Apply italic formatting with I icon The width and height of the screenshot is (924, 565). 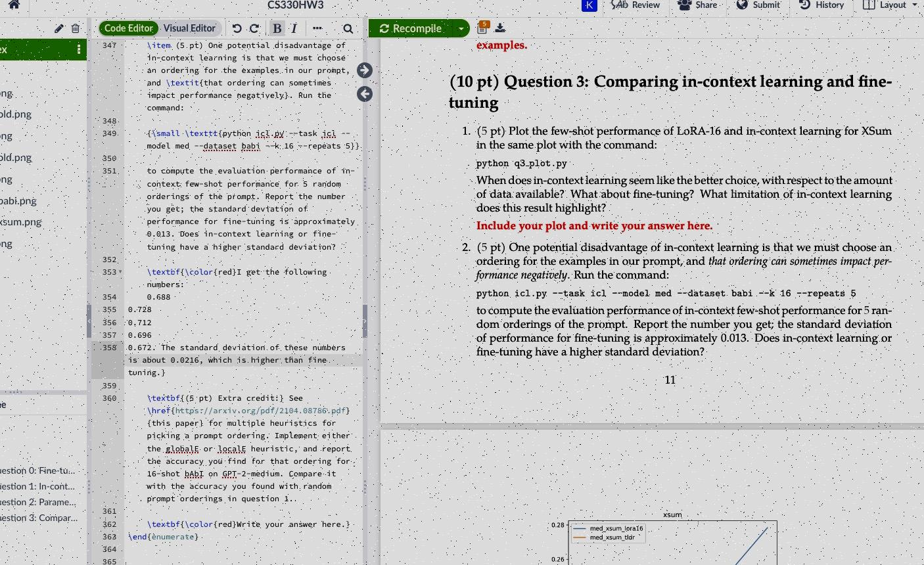pos(294,28)
